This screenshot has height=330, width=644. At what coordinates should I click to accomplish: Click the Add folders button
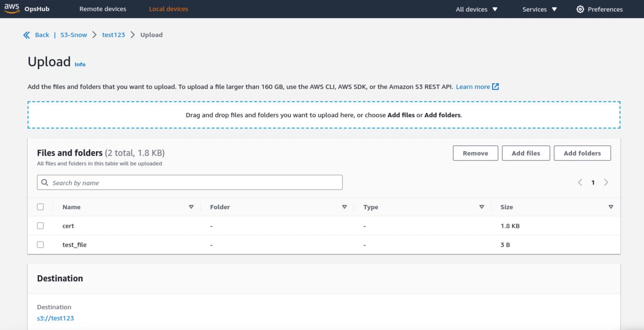tap(582, 153)
